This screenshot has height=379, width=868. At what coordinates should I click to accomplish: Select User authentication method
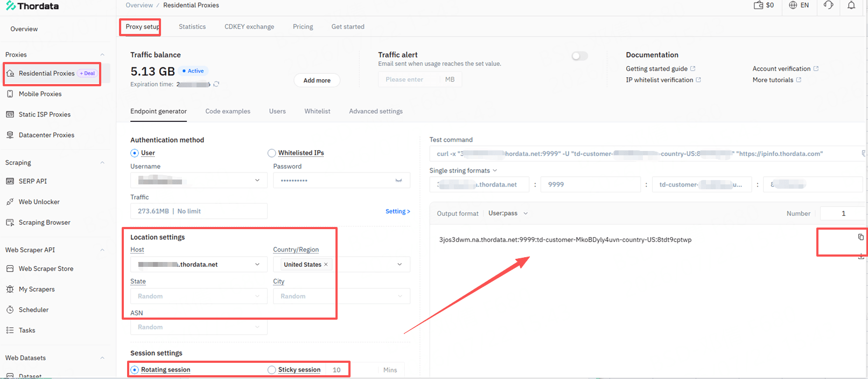(135, 153)
